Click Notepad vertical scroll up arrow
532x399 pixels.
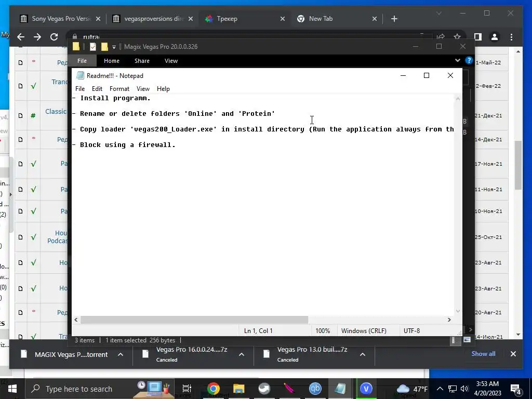pos(458,99)
